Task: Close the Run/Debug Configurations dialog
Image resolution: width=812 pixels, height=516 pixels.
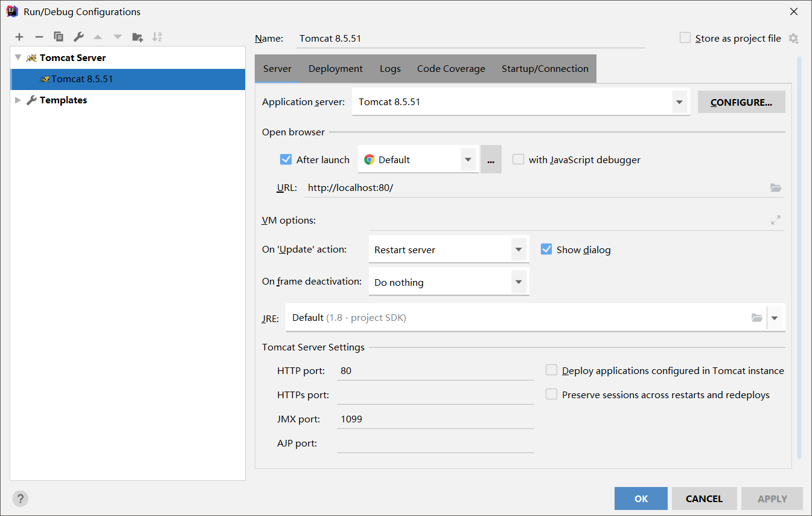Action: [794, 12]
